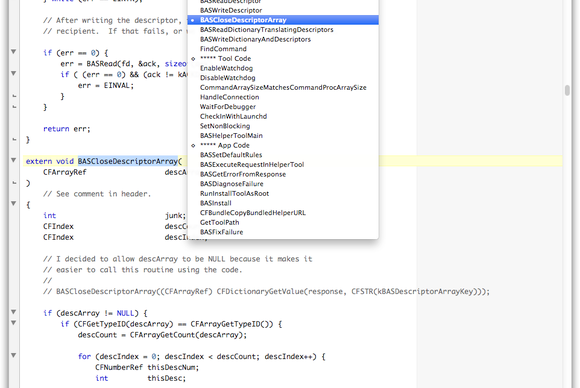Select the highlighted BASCloseDescriptorArray menu entry

283,20
